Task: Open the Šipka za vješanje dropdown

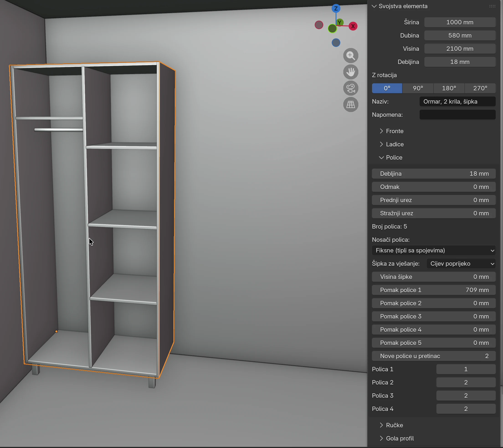Action: click(461, 264)
